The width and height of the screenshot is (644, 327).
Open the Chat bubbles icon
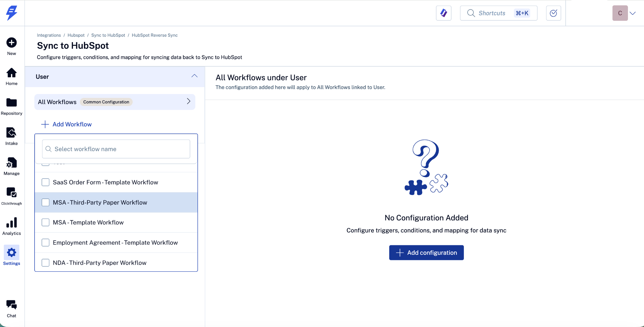pyautogui.click(x=12, y=305)
